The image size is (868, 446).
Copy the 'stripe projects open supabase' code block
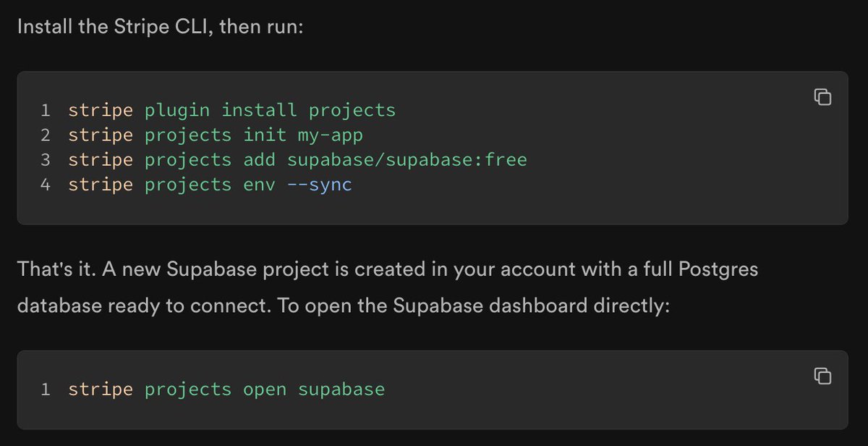(x=822, y=376)
